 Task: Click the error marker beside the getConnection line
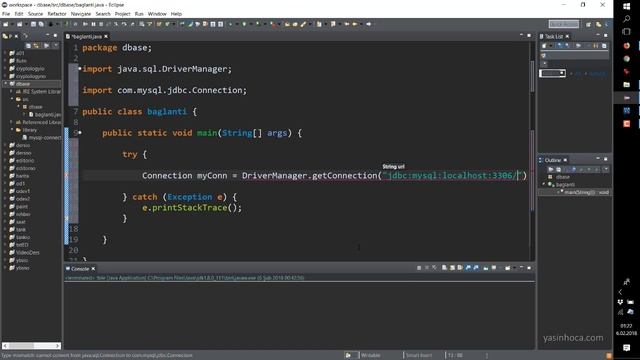(67, 176)
